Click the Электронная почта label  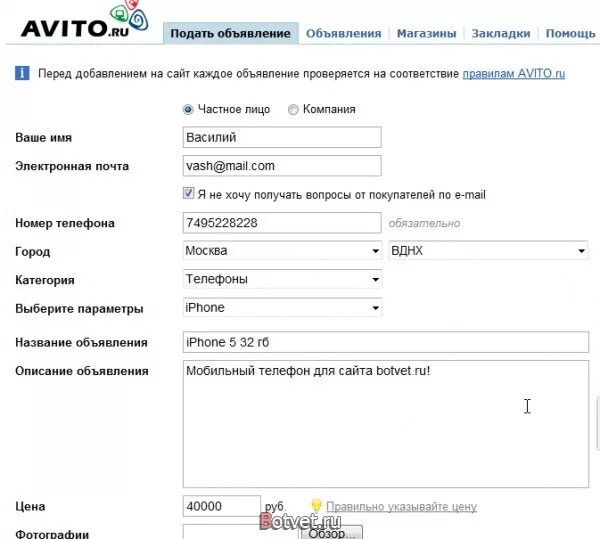tap(72, 166)
